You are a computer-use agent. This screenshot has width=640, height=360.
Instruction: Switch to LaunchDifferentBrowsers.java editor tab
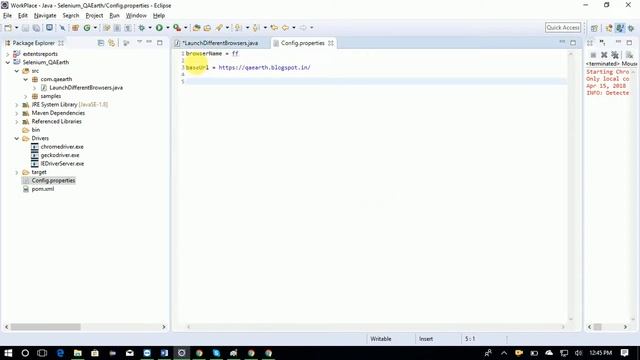[220, 43]
